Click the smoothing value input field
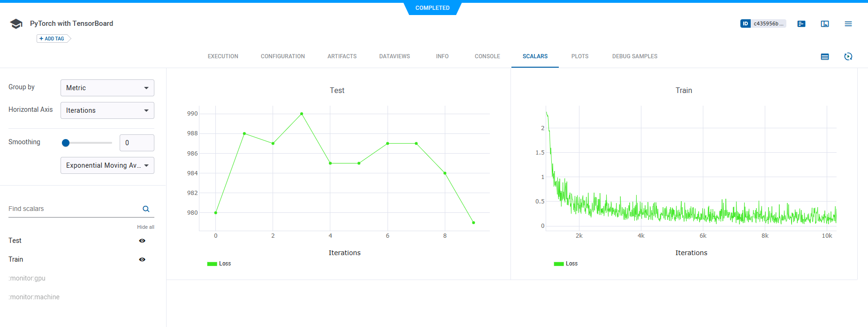 [x=137, y=143]
